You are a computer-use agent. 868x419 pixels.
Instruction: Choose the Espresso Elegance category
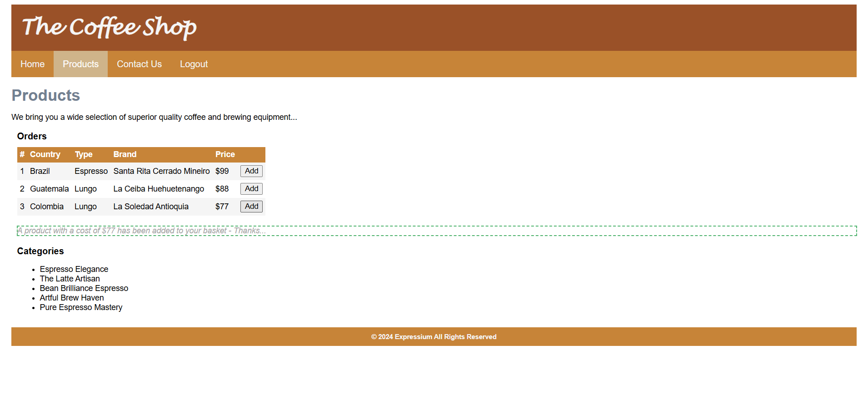[74, 269]
